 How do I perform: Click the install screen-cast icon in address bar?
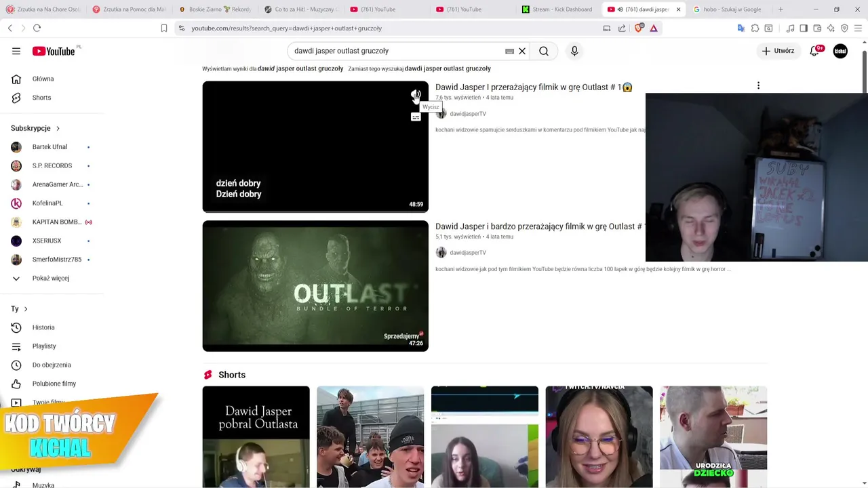click(607, 28)
